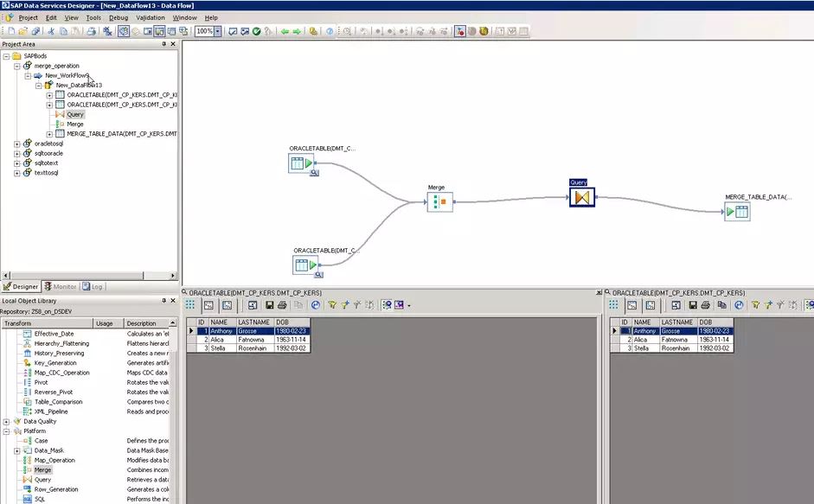This screenshot has height=504, width=814.
Task: Pin the Project Area panel
Action: coord(164,44)
